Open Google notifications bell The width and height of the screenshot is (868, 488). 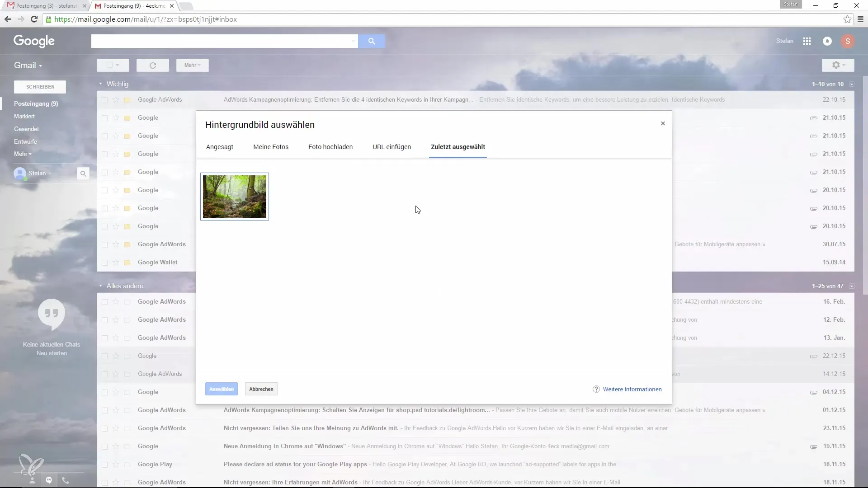[x=827, y=41]
